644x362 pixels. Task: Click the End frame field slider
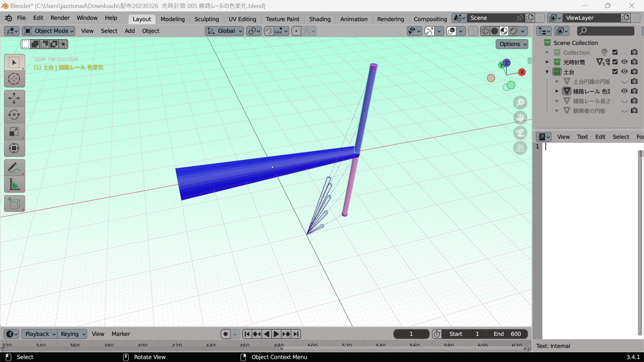(507, 334)
